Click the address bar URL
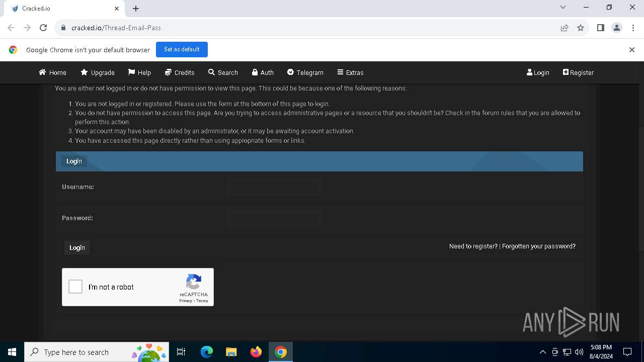 [x=116, y=28]
